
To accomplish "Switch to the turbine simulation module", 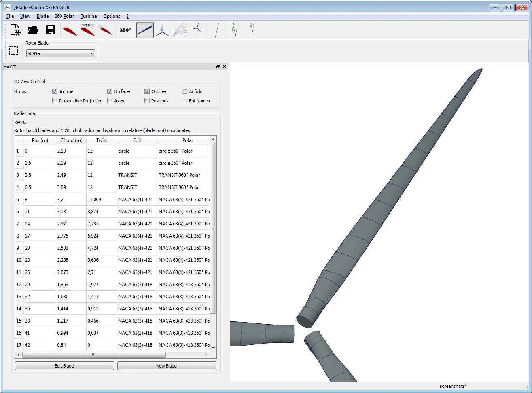I will (x=197, y=30).
